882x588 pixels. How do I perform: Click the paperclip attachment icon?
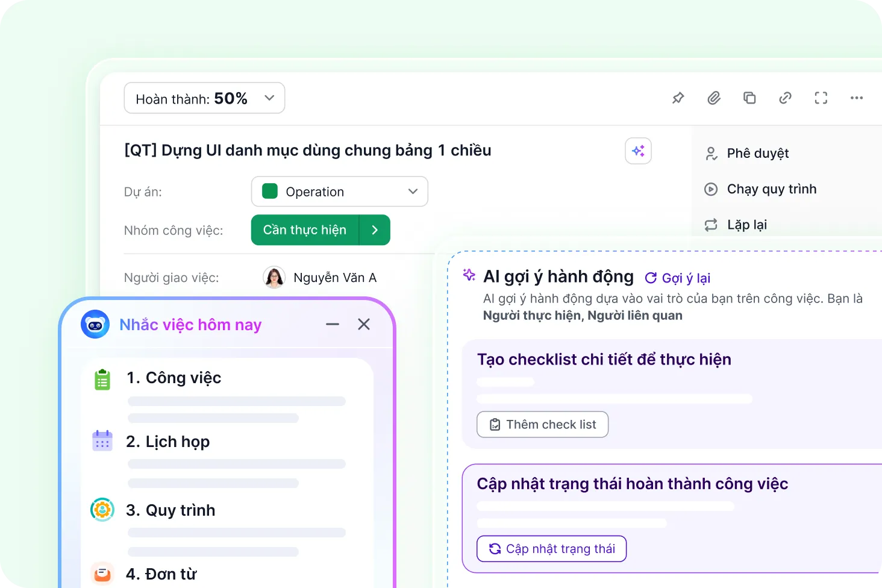(x=714, y=98)
